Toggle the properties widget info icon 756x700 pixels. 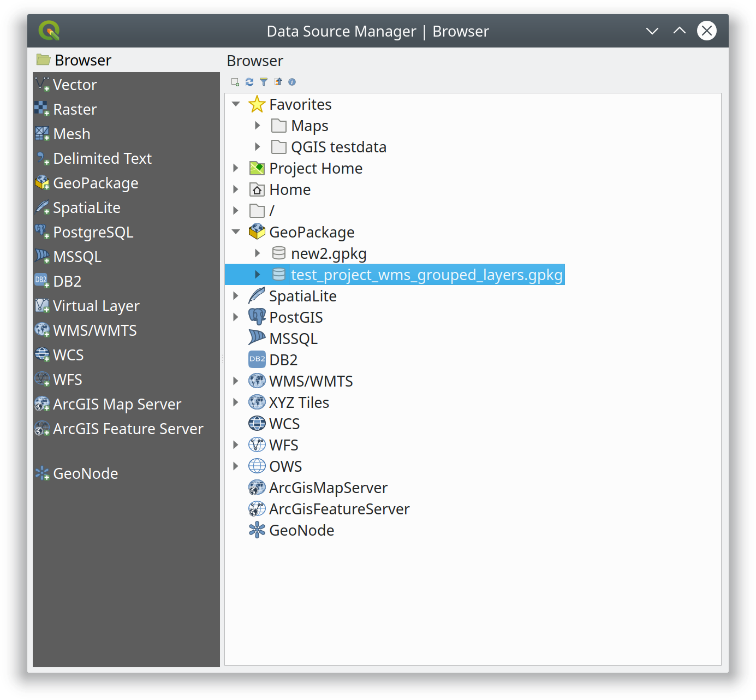(x=292, y=82)
